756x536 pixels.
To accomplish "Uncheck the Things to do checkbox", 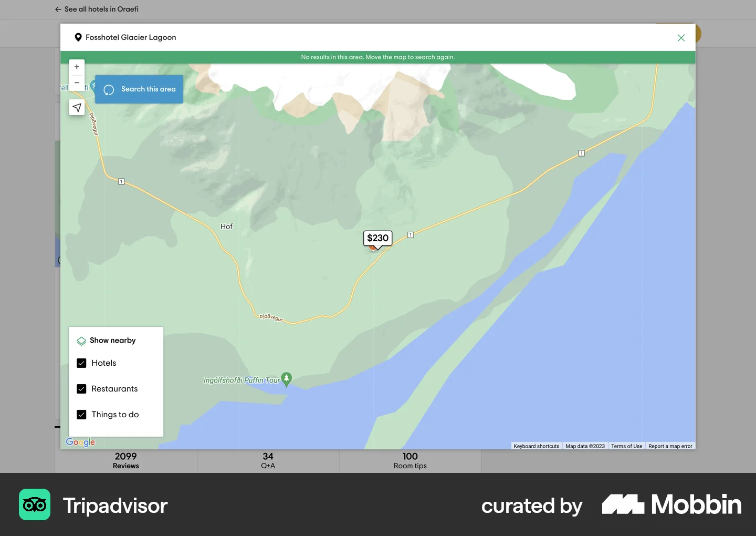I will (81, 415).
